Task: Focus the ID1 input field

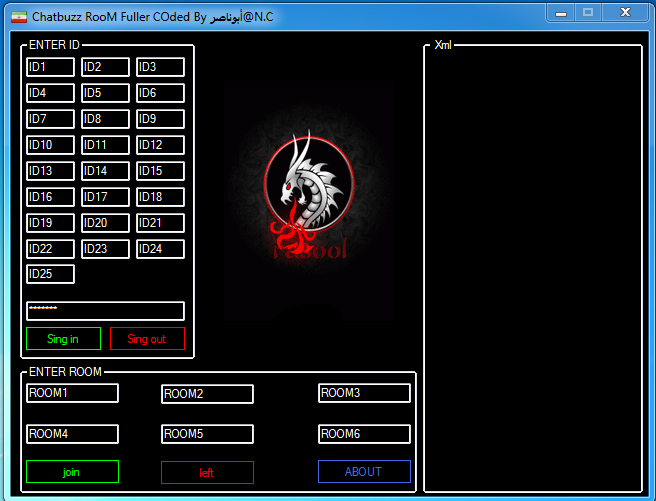Action: [50, 67]
